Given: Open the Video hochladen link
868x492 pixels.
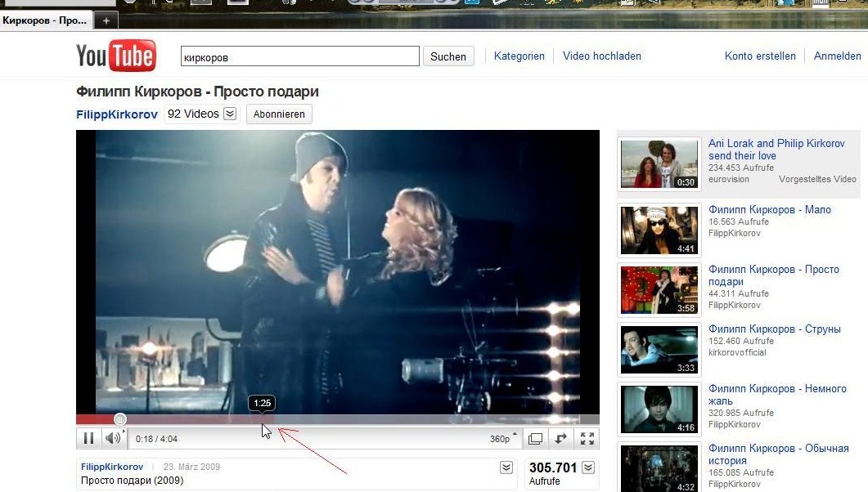Looking at the screenshot, I should click(602, 56).
